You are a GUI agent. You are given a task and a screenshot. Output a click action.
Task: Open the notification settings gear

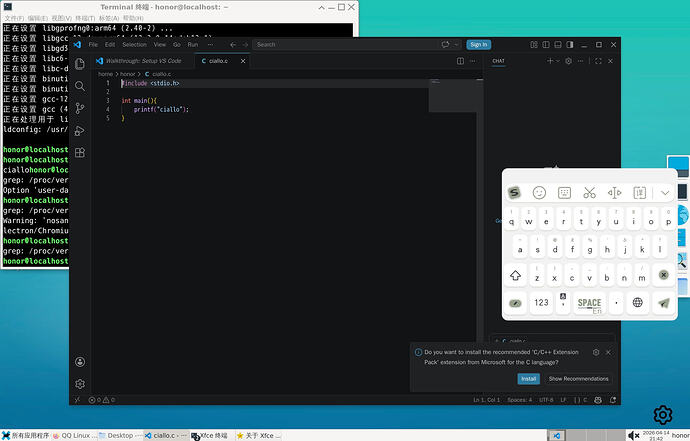[x=596, y=352]
